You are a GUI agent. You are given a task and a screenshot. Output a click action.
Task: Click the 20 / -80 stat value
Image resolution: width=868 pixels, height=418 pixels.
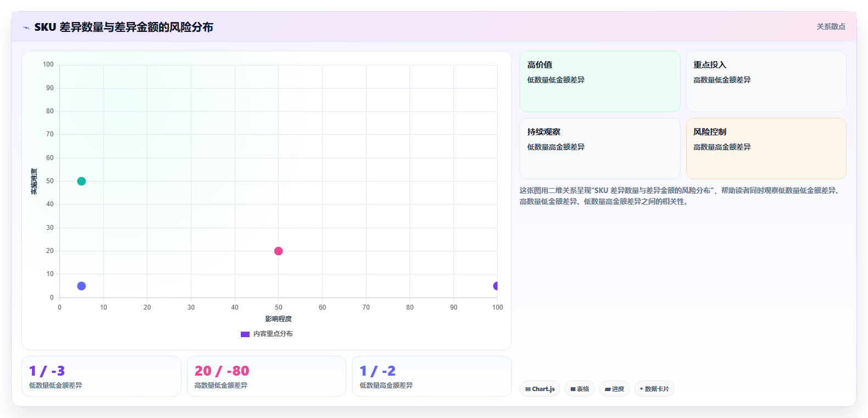(222, 371)
